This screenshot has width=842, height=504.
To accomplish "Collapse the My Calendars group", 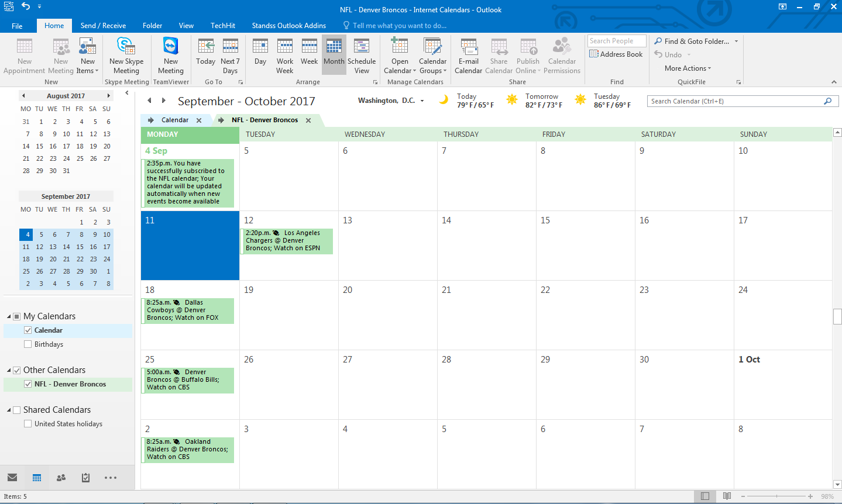I will [9, 317].
